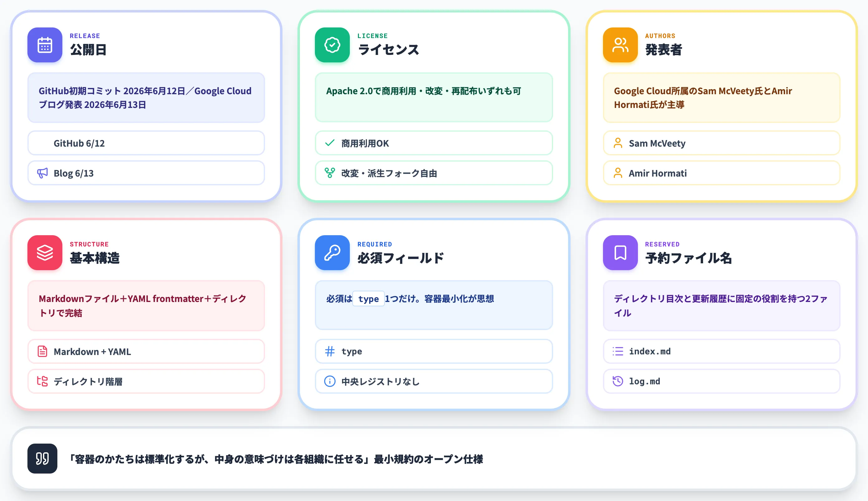Click the index.md file name
Screen dimensions: 868x501
(x=650, y=351)
